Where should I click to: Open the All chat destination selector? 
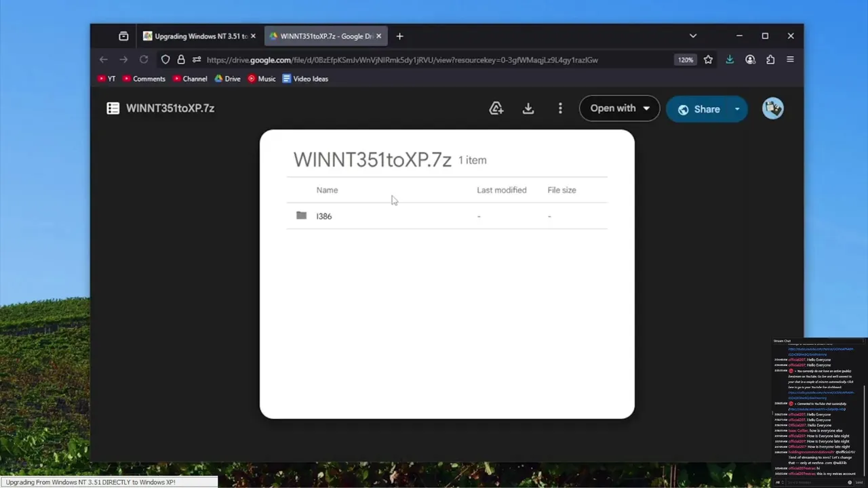pyautogui.click(x=778, y=482)
